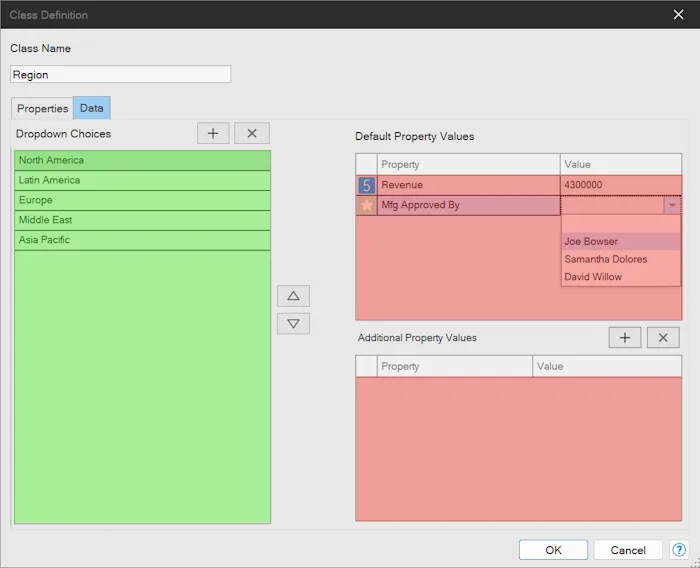Add a new dropdown choice
The width and height of the screenshot is (700, 568).
tap(213, 133)
